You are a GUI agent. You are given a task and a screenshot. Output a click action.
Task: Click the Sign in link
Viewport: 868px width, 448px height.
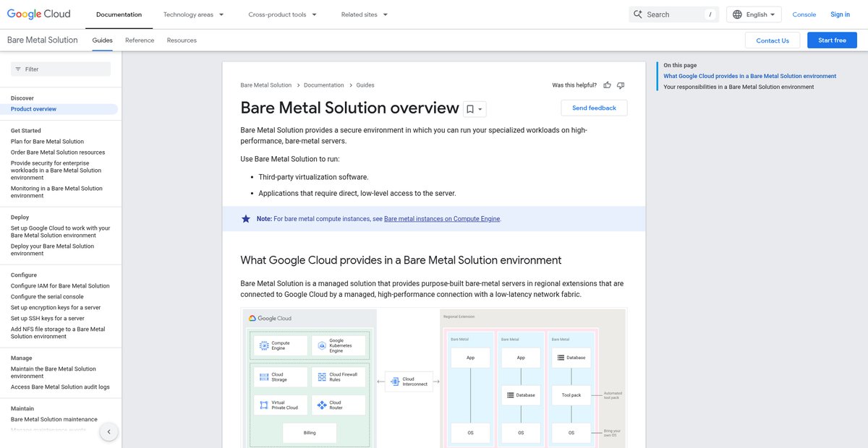point(841,14)
